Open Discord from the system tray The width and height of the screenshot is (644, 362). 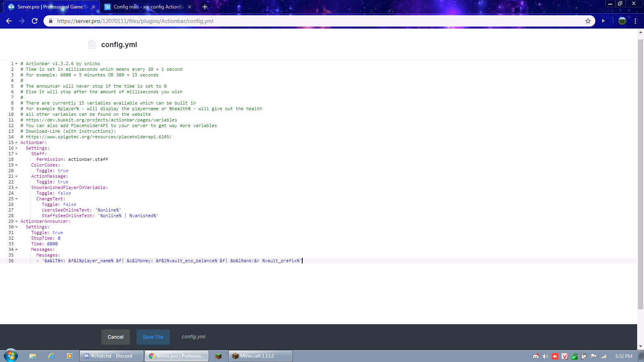point(536,356)
